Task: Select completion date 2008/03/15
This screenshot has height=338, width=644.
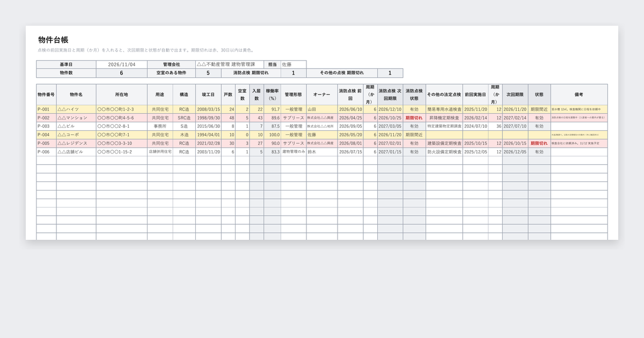Action: [x=208, y=109]
